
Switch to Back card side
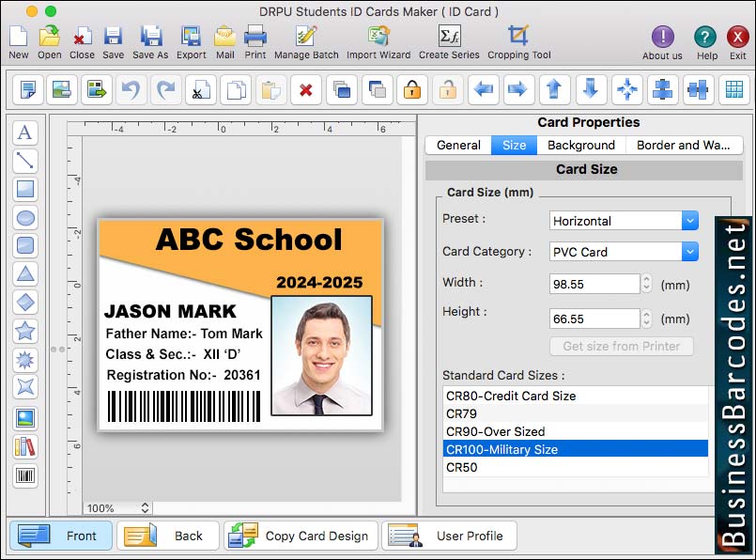pos(168,536)
